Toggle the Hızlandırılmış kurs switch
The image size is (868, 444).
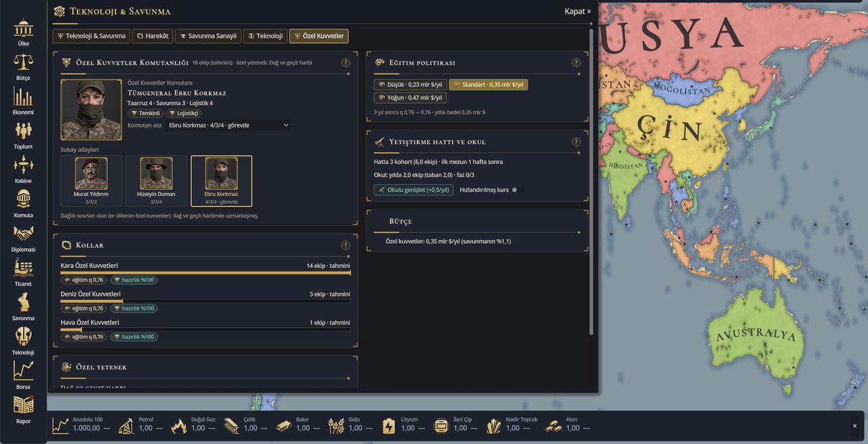[518, 190]
